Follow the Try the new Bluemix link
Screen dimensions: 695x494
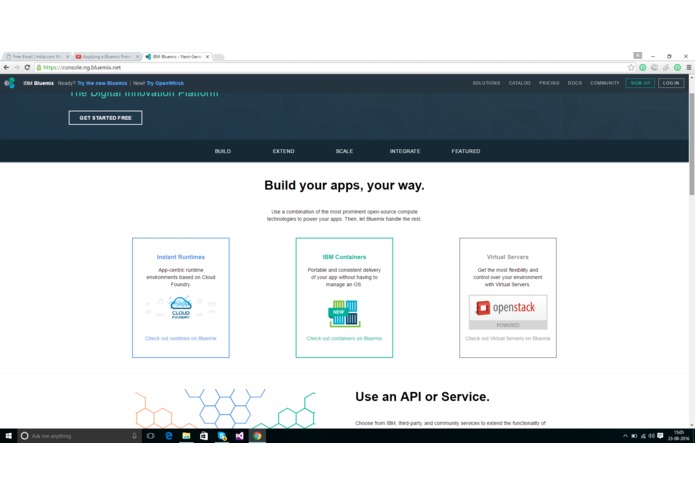click(102, 83)
